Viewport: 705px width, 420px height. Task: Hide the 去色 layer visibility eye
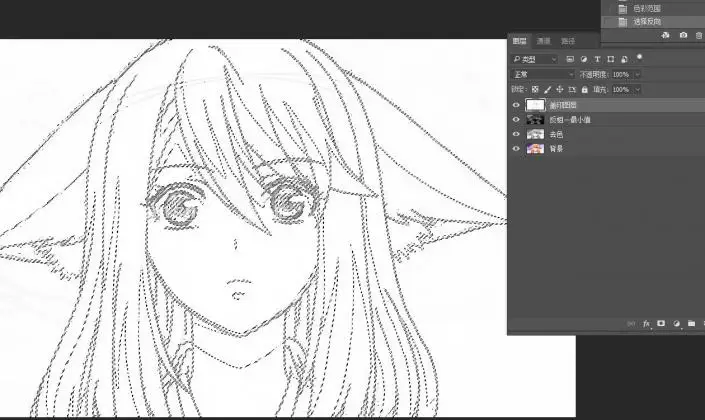click(516, 134)
